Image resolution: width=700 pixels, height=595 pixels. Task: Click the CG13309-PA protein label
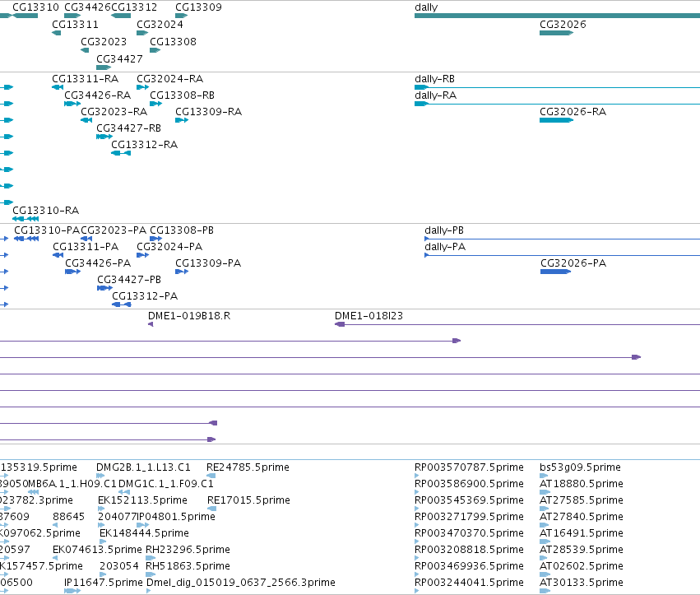[x=208, y=263]
